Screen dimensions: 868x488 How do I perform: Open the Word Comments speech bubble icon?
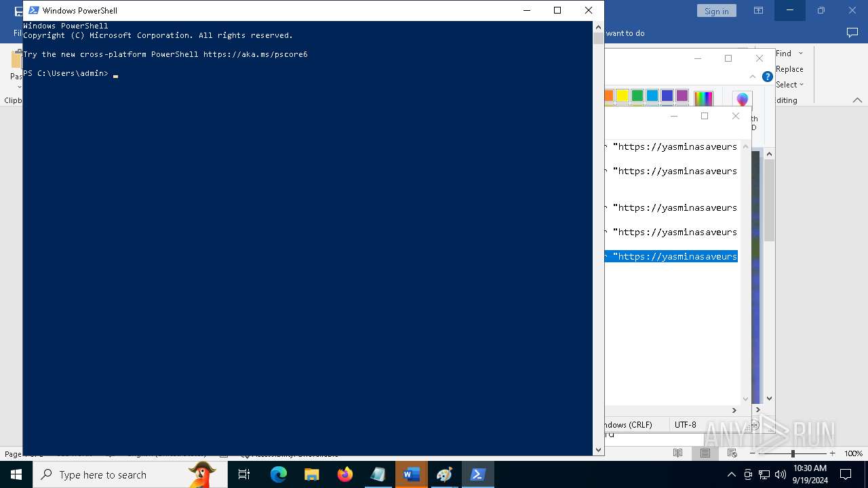click(852, 33)
